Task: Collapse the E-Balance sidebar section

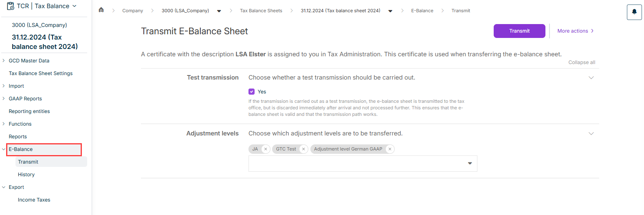Action: (4, 149)
